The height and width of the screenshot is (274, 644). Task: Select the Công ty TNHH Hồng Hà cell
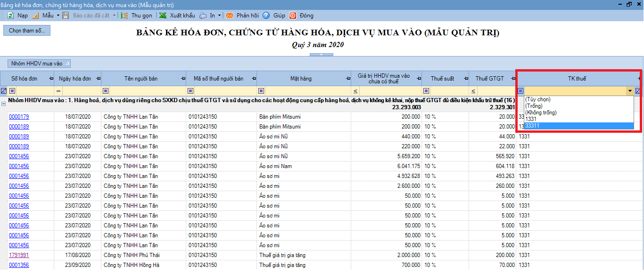click(x=143, y=265)
